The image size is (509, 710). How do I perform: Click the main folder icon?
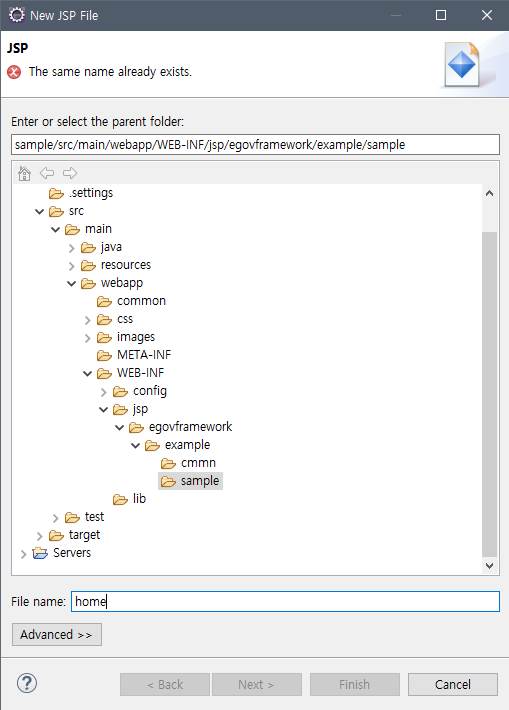tap(72, 230)
